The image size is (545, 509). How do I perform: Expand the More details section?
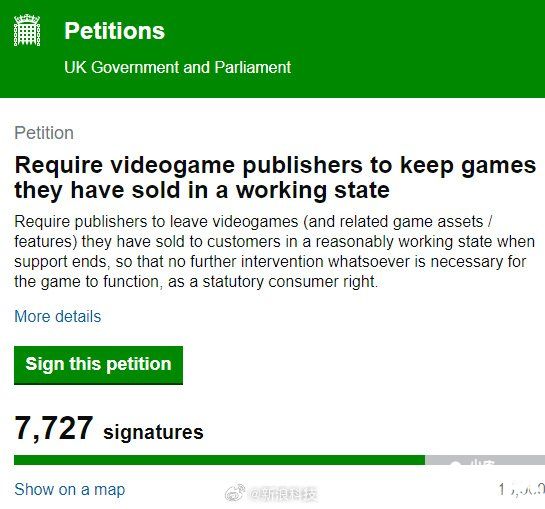point(58,316)
